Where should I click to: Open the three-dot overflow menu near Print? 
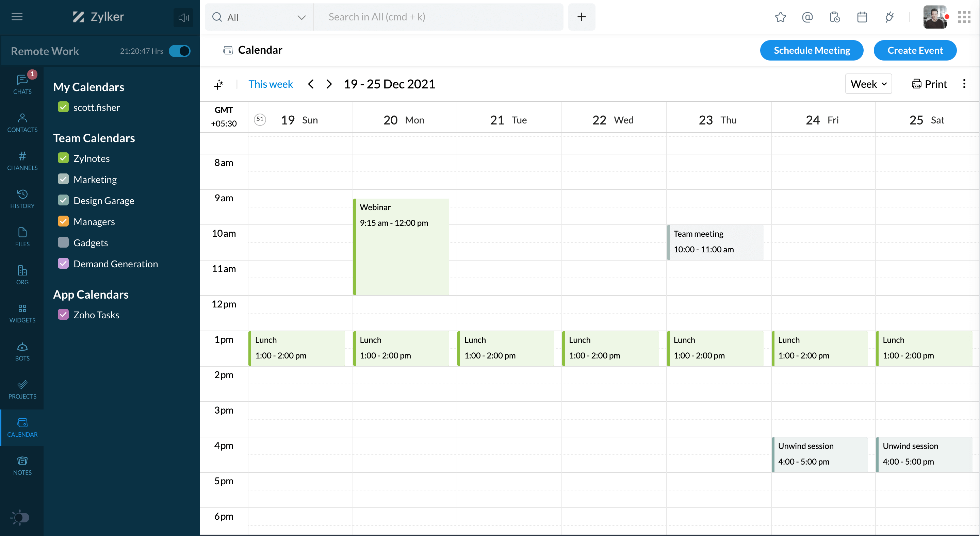click(x=964, y=84)
